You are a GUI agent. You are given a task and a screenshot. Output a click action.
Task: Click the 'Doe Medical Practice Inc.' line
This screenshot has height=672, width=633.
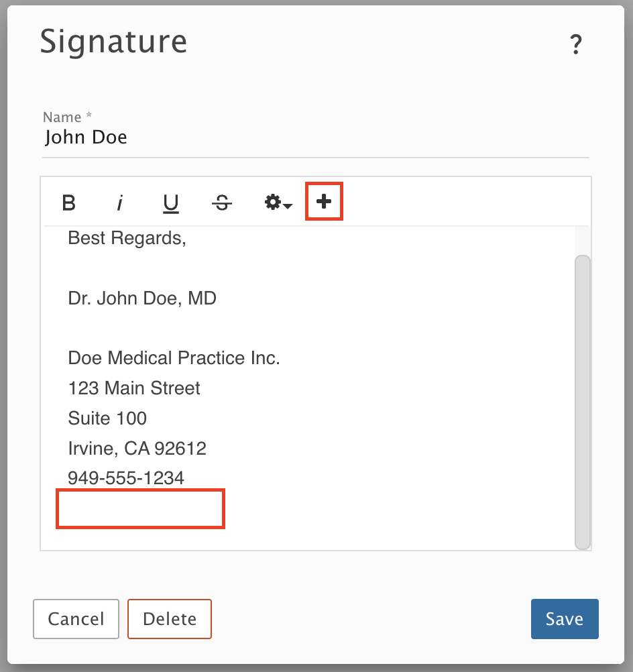tap(174, 358)
